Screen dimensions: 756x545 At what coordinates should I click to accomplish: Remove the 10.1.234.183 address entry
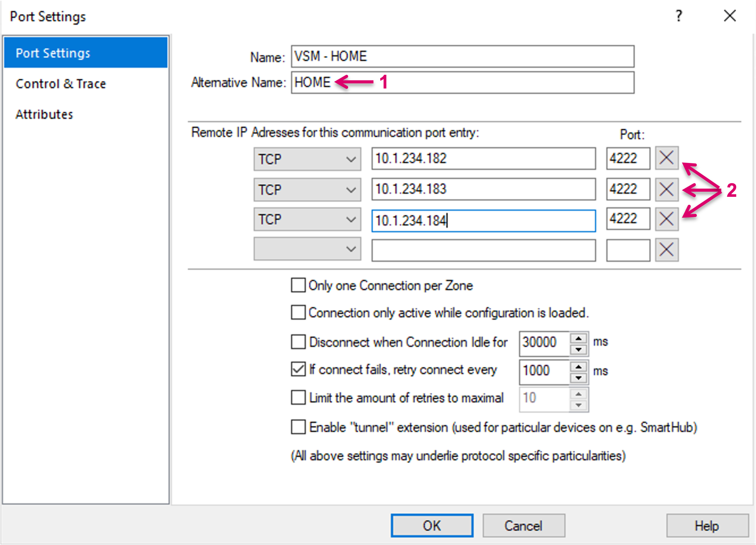click(666, 189)
